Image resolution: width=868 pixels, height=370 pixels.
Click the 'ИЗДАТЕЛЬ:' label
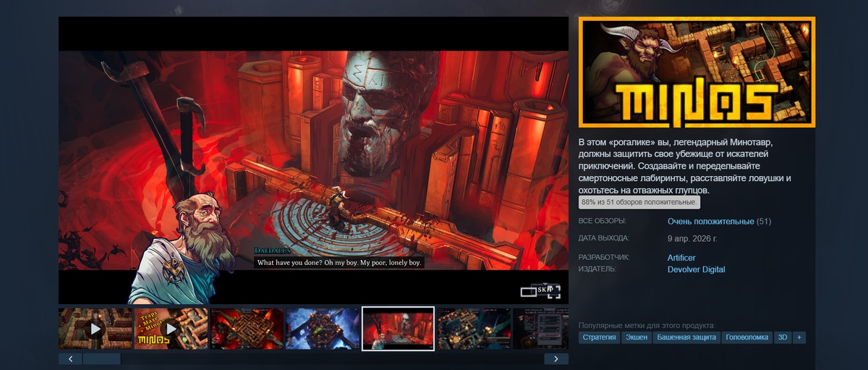(597, 269)
